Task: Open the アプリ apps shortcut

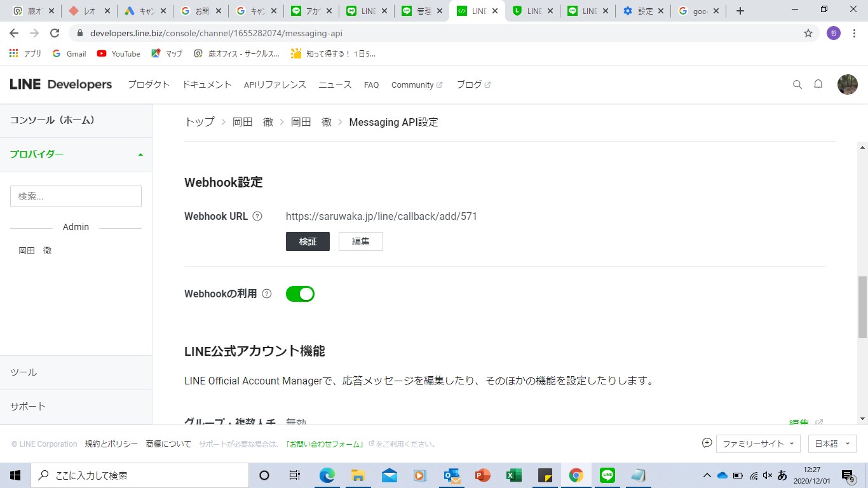Action: [x=25, y=53]
